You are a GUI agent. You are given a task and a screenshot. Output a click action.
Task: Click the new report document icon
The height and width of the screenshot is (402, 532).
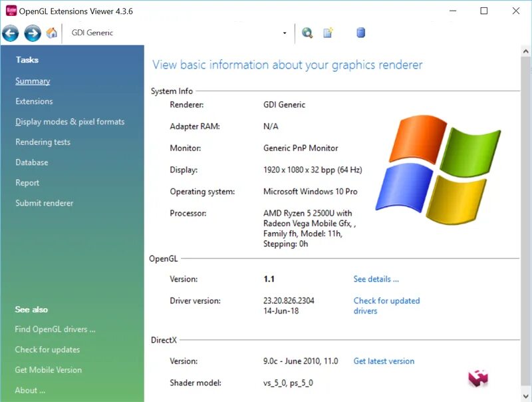point(328,33)
